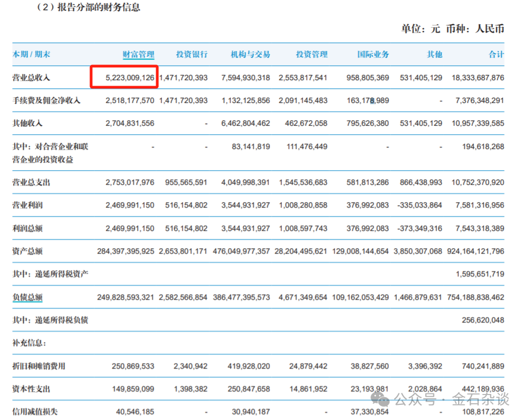The image size is (526, 420).
Task: Click the underlined 财富管理 column header
Action: [138, 54]
